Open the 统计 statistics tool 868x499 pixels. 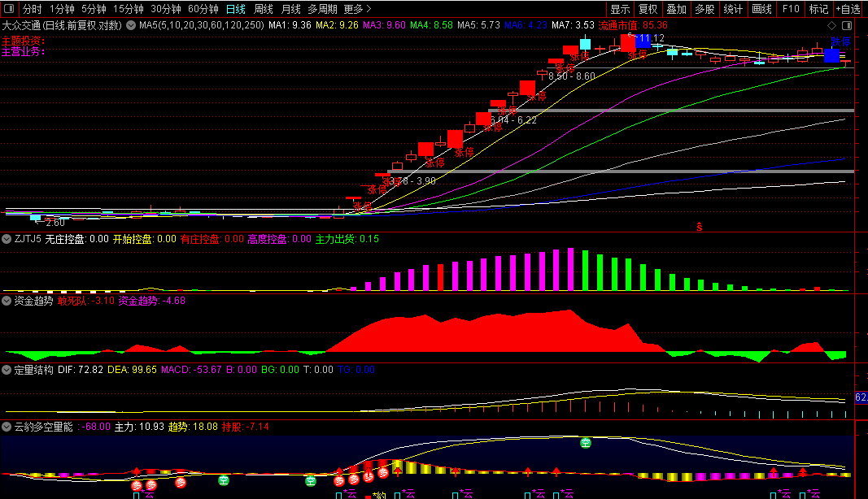click(734, 9)
